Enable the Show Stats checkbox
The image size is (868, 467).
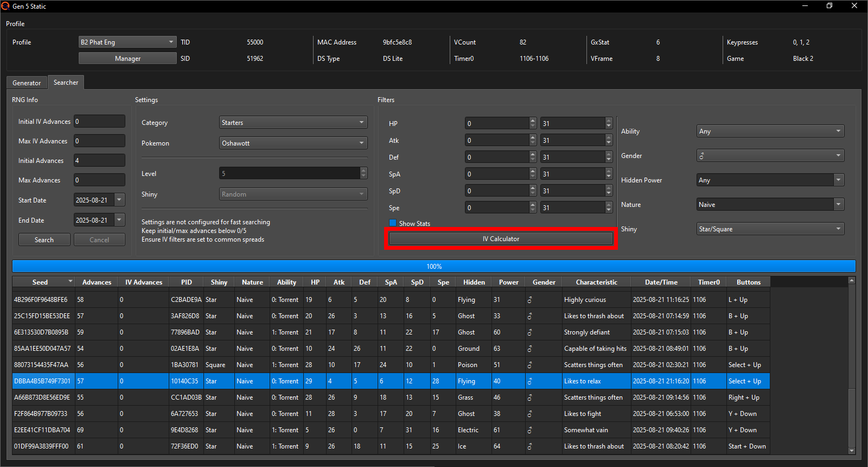coord(393,223)
